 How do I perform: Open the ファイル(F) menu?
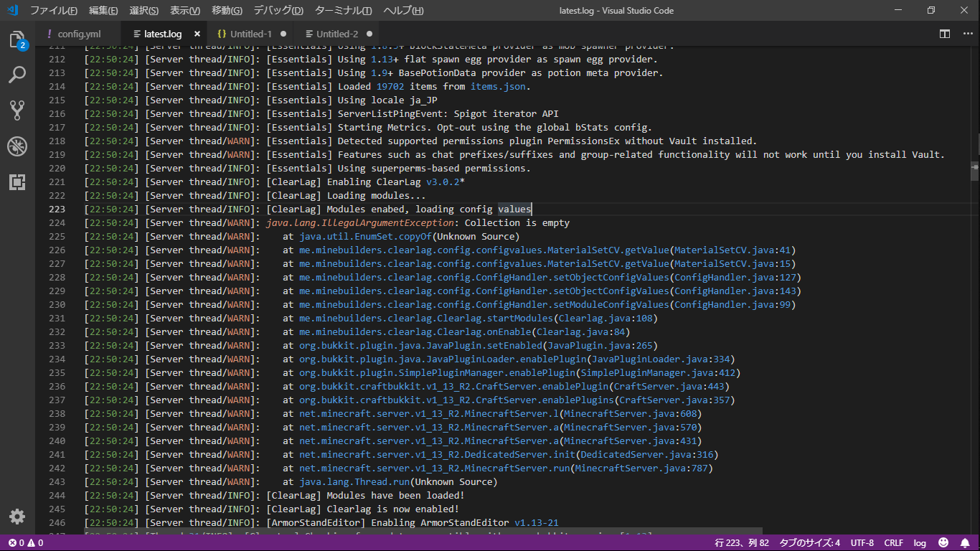coord(54,11)
